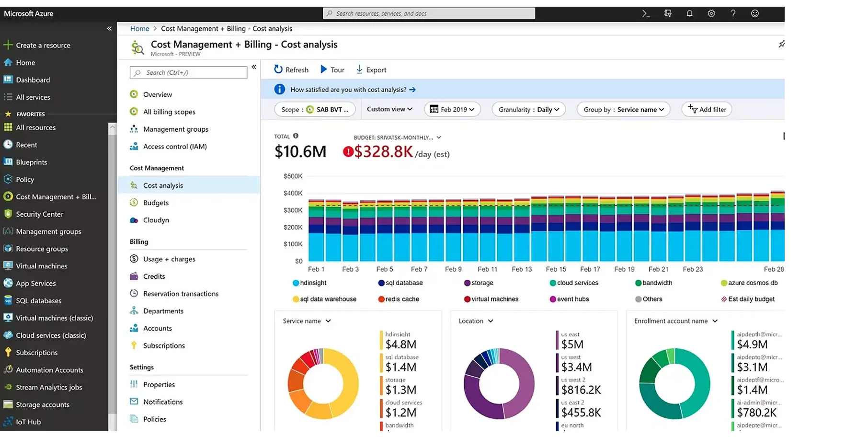Click the info icon beside TOTAL

[x=296, y=136]
